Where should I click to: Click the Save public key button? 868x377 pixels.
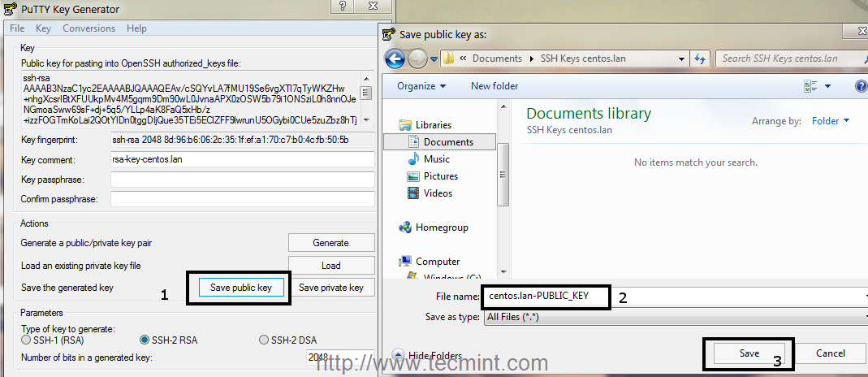(241, 288)
